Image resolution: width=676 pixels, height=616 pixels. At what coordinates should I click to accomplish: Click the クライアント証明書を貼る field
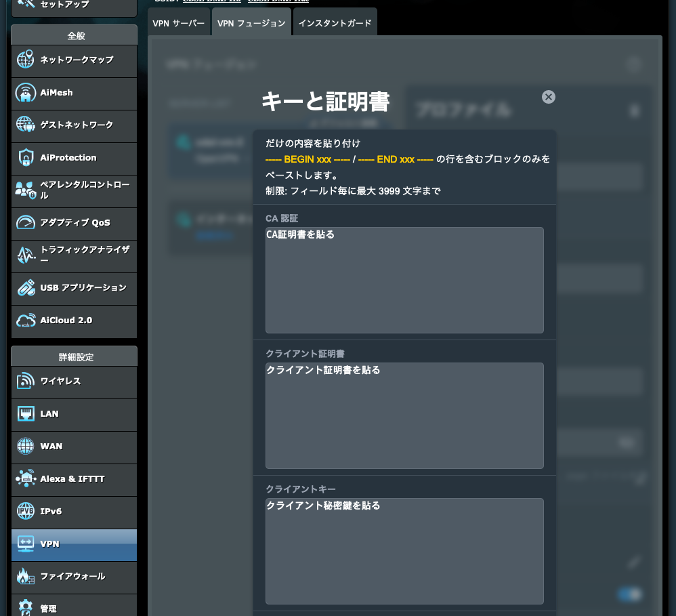coord(404,415)
